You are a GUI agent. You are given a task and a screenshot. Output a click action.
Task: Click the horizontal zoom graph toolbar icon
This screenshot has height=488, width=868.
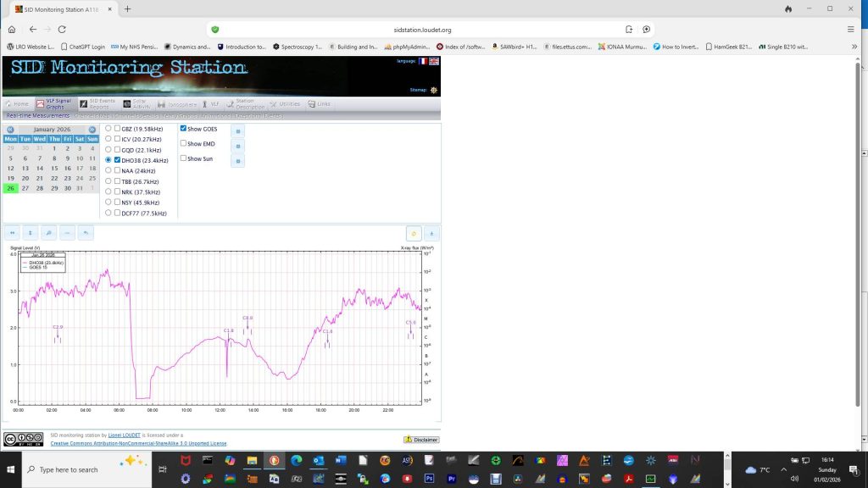pos(12,233)
